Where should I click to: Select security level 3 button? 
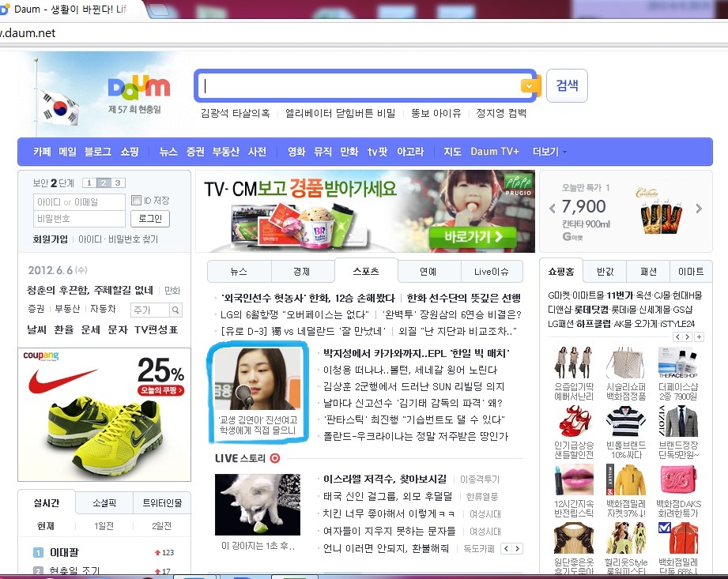[118, 182]
